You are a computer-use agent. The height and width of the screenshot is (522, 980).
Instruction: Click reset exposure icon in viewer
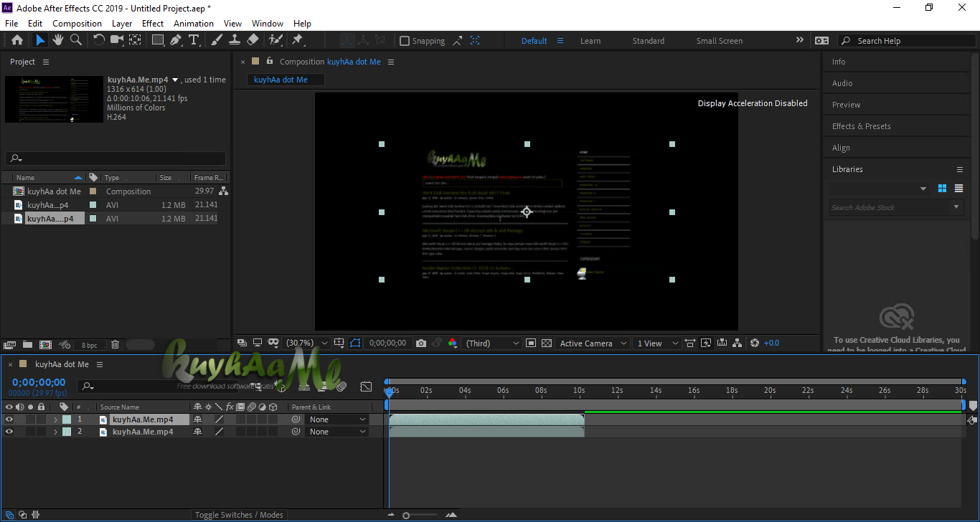(755, 343)
